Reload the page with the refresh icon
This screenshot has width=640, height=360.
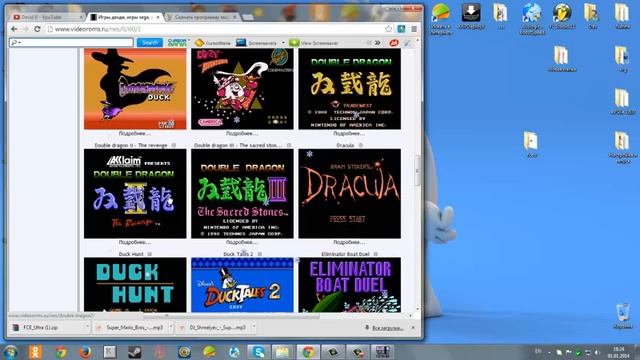[x=37, y=29]
